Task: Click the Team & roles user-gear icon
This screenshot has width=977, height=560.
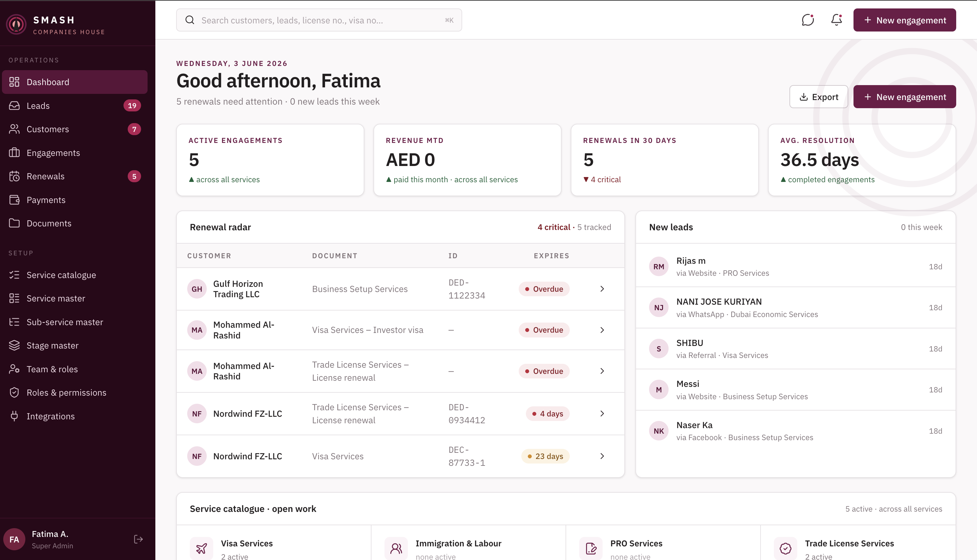Action: tap(14, 369)
